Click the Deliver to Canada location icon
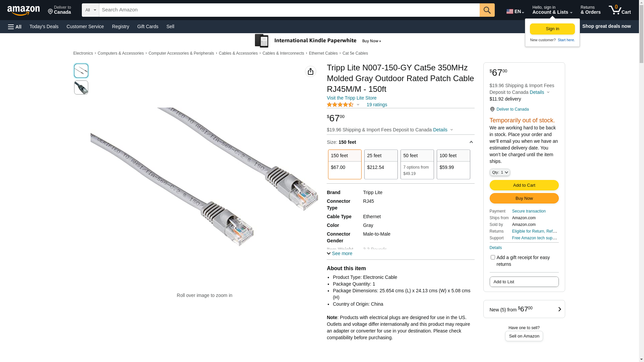The image size is (644, 362). click(x=51, y=12)
